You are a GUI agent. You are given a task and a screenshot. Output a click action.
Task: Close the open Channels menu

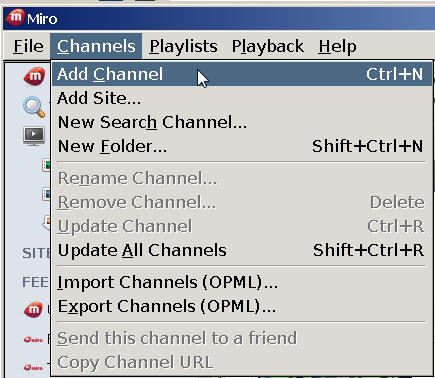tap(96, 46)
